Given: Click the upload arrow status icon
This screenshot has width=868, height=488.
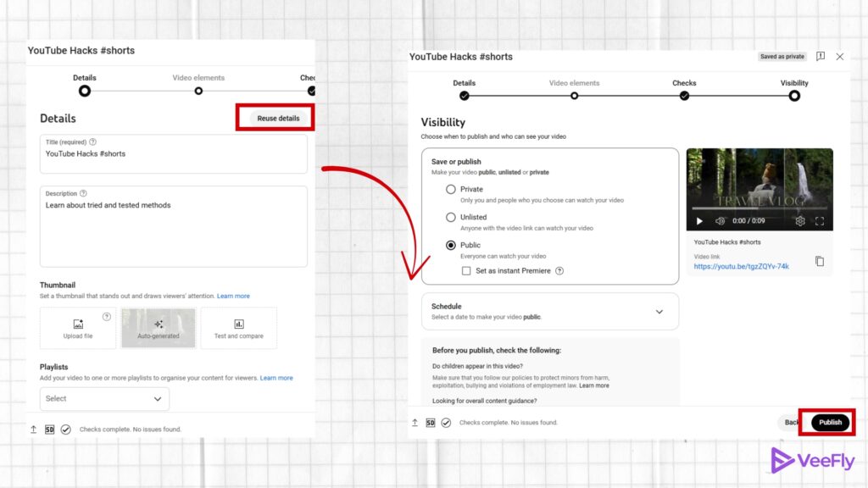Looking at the screenshot, I should 415,422.
